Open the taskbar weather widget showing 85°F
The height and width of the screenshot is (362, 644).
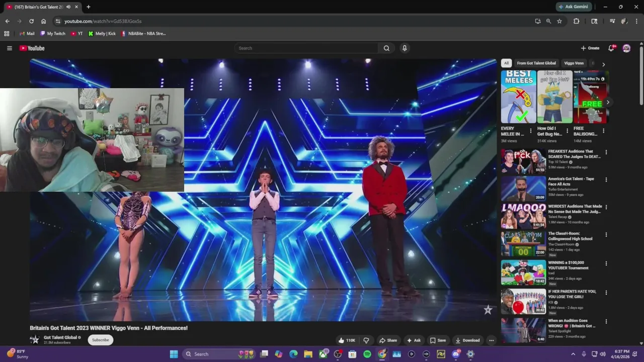coord(18,354)
